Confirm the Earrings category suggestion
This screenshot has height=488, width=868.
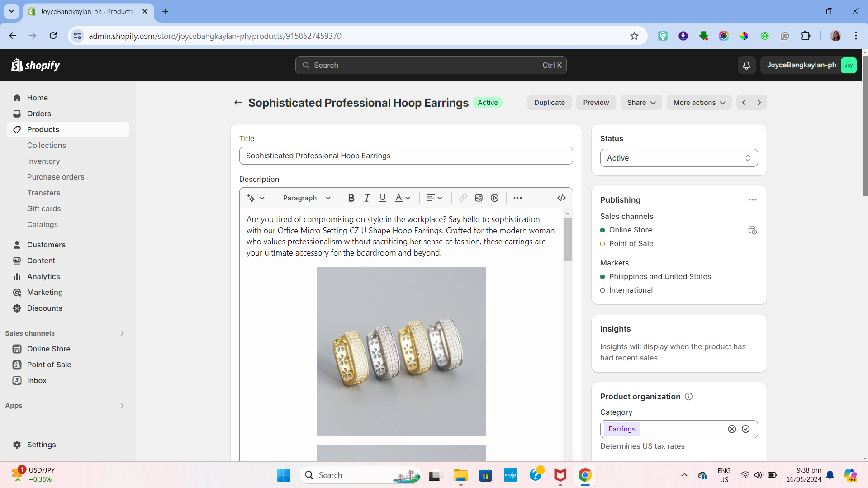(x=745, y=429)
